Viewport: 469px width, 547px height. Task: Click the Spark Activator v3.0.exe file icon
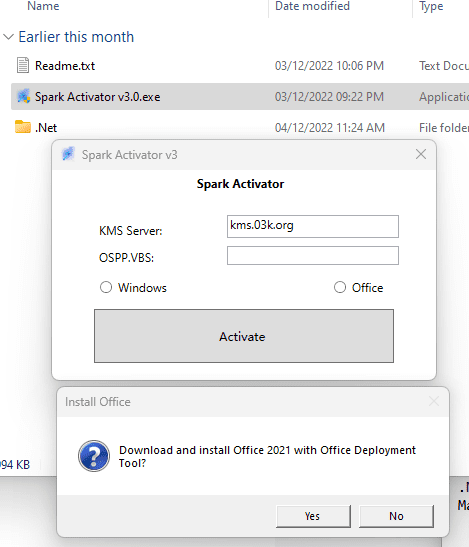[x=23, y=96]
